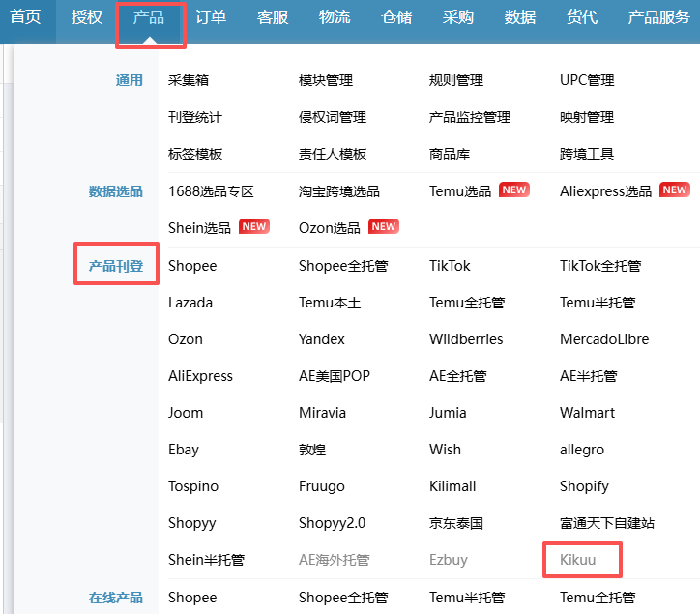Open MercadoLibre listing page

(x=604, y=339)
